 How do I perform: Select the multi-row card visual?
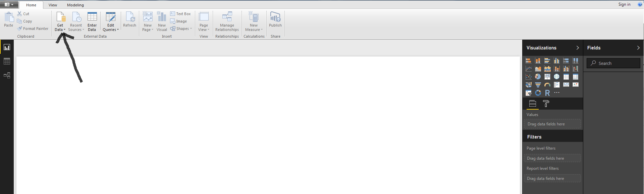tap(557, 85)
